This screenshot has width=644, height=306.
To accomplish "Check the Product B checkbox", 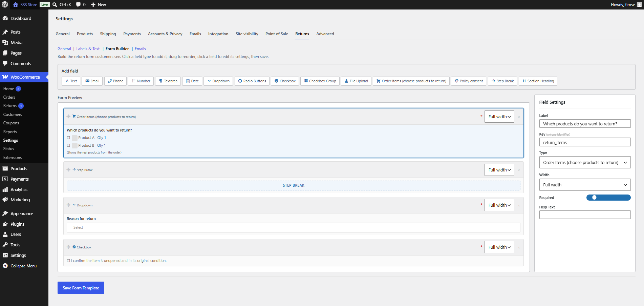I will tap(68, 145).
